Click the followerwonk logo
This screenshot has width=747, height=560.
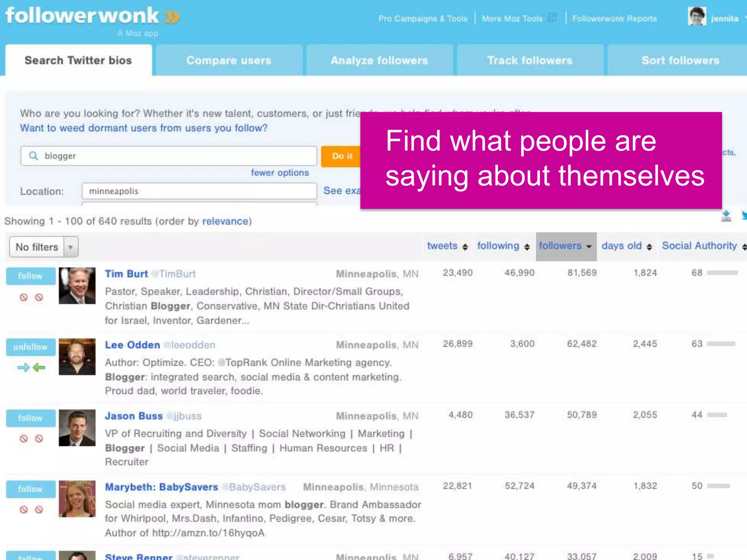click(x=92, y=16)
